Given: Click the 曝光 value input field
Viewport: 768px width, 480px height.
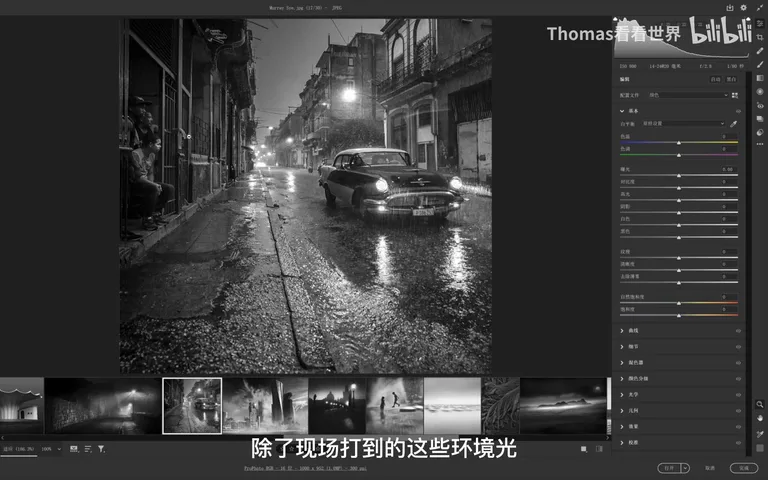Looking at the screenshot, I should pyautogui.click(x=729, y=169).
